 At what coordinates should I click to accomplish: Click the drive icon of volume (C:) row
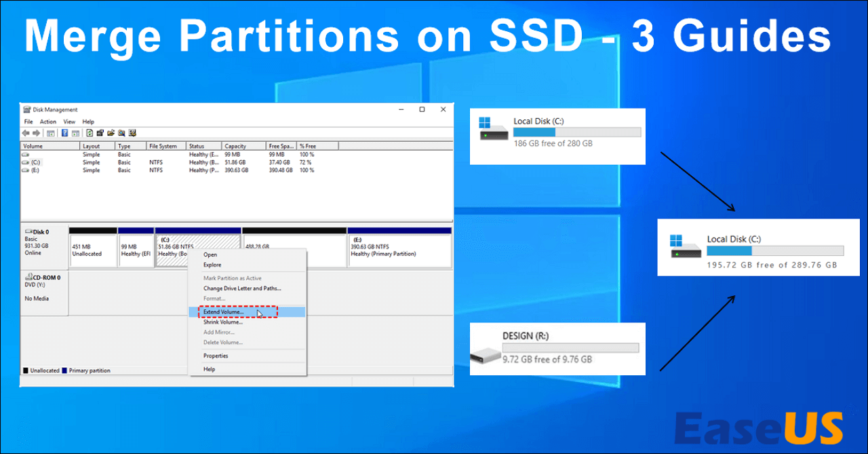coord(25,162)
